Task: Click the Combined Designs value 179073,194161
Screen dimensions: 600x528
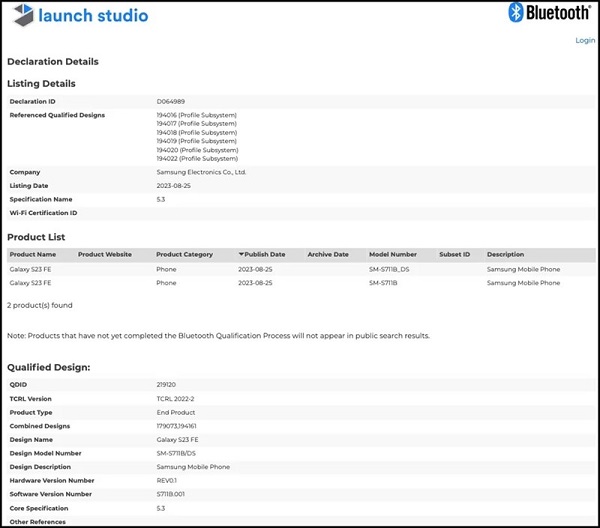Action: pyautogui.click(x=183, y=426)
